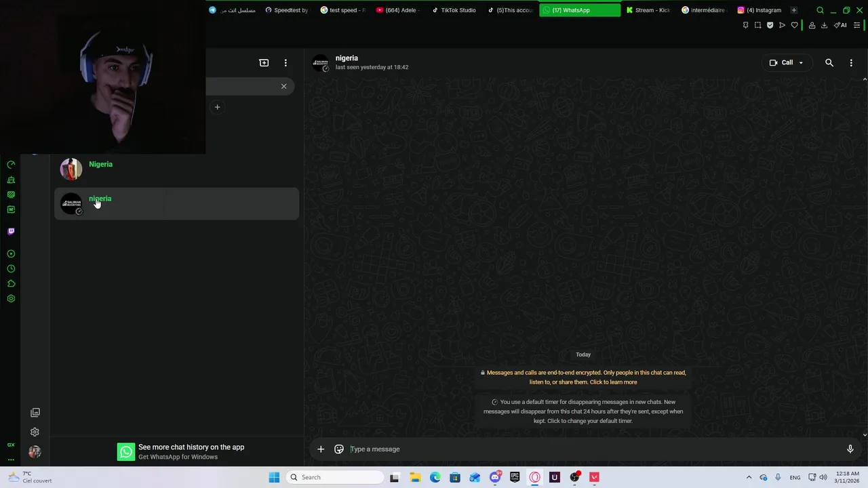Open Twitch in the Opera sidebar
Screen dimensions: 868x488
[x=11, y=231]
